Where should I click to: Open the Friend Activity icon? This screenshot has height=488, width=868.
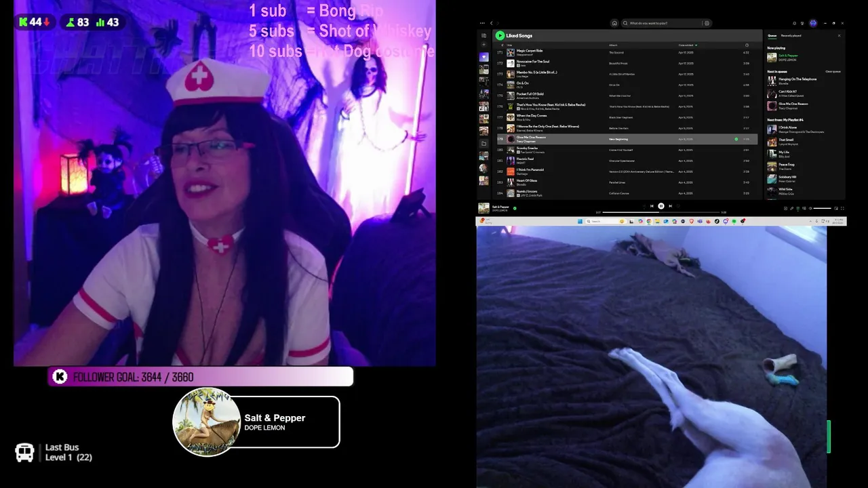coord(802,23)
